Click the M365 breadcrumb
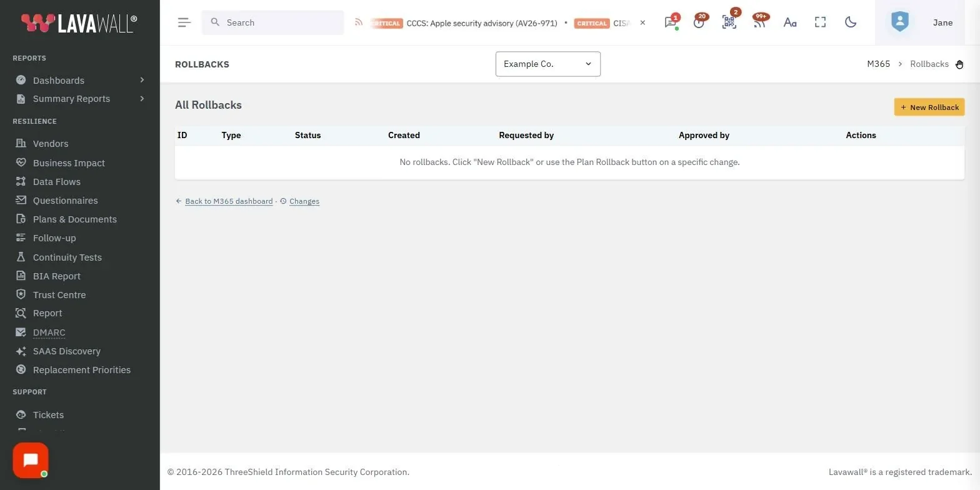 [878, 64]
